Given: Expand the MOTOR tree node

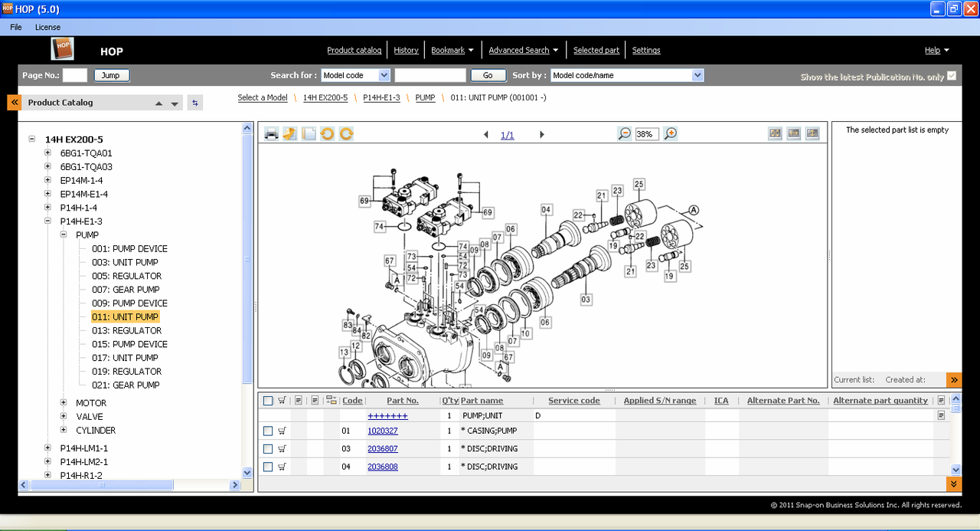Looking at the screenshot, I should point(64,402).
